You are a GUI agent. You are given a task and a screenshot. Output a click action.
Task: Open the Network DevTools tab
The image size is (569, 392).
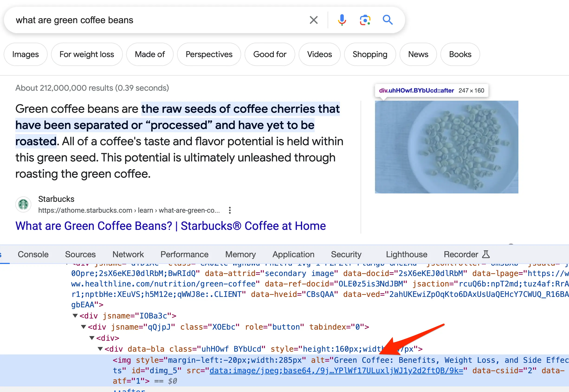(128, 254)
